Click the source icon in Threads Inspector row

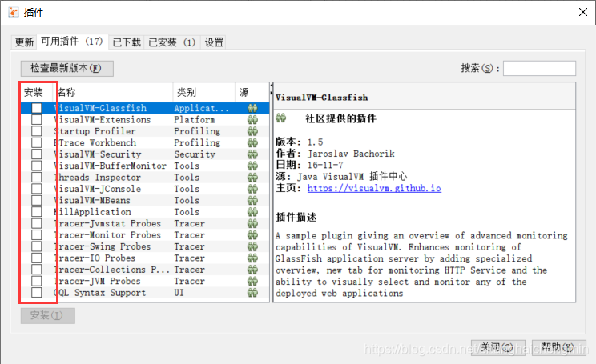pyautogui.click(x=252, y=178)
